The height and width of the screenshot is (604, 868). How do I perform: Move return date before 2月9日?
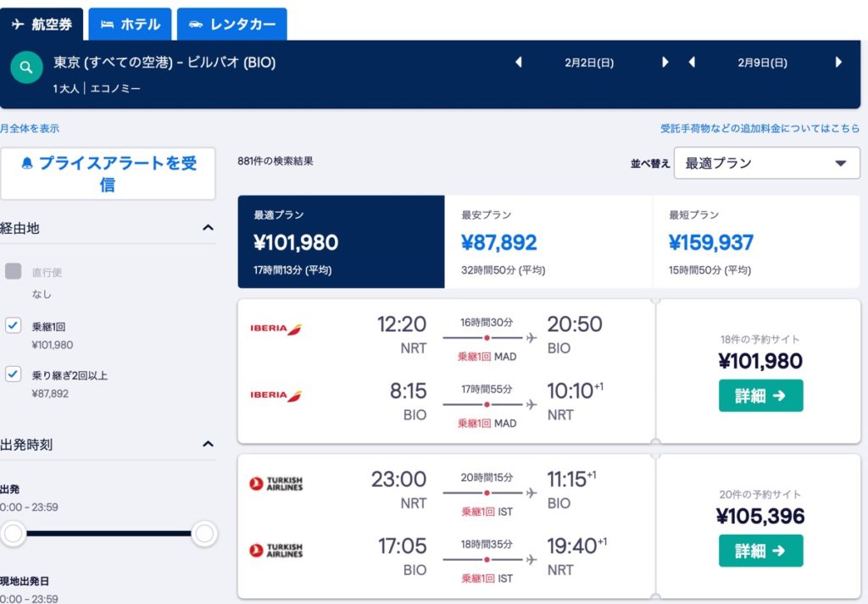click(x=692, y=62)
